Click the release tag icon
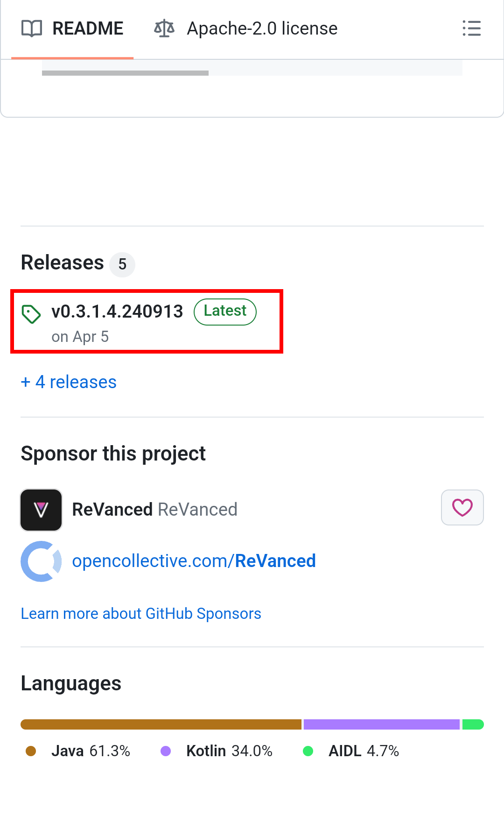This screenshot has width=504, height=837. coord(31,314)
